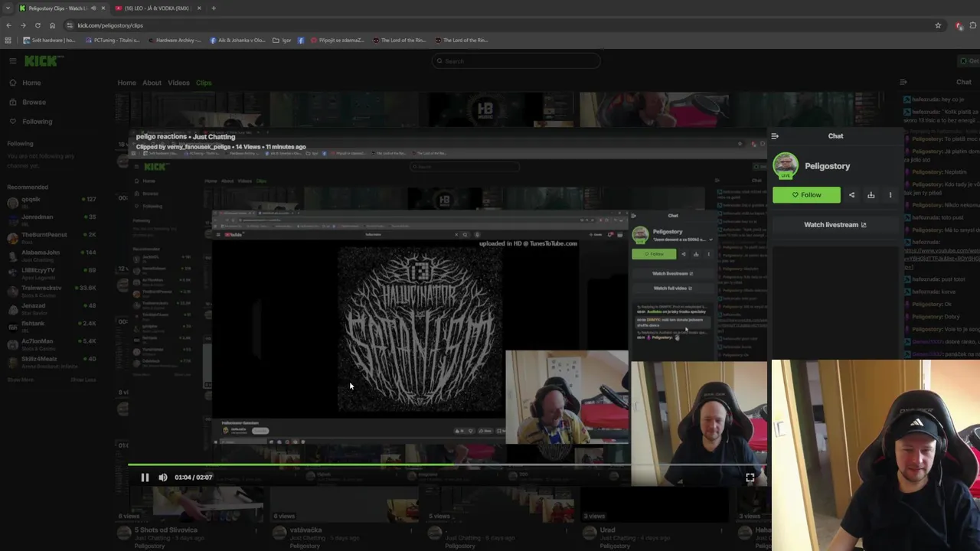Open the three-dot clip options menu
This screenshot has width=980, height=551.
[890, 195]
